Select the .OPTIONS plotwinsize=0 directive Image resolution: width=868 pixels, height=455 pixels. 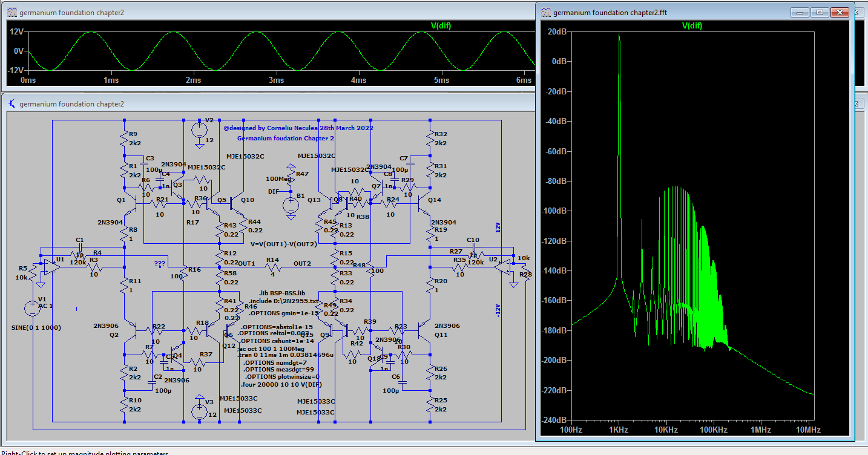click(x=281, y=376)
